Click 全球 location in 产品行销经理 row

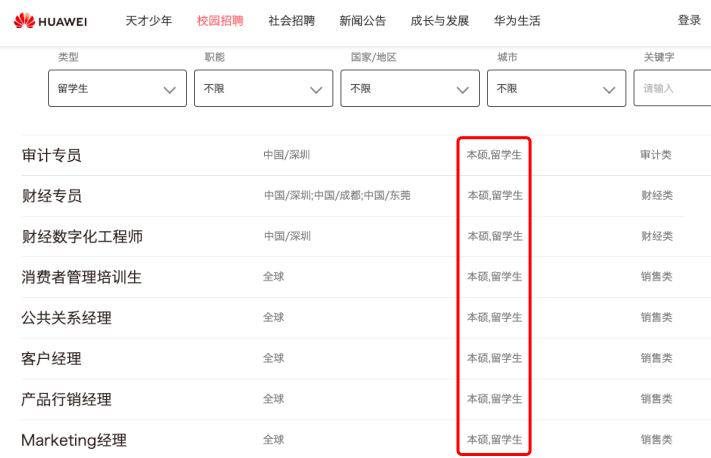pos(273,399)
